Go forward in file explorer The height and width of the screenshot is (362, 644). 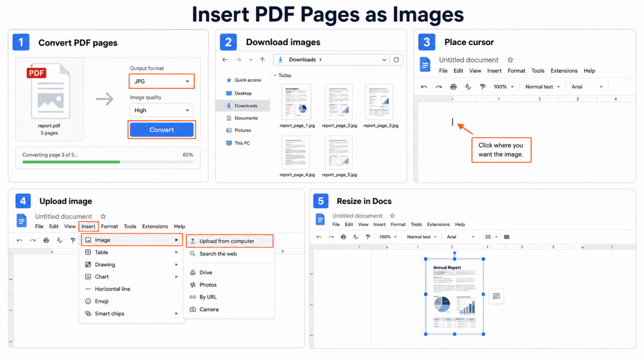click(238, 60)
